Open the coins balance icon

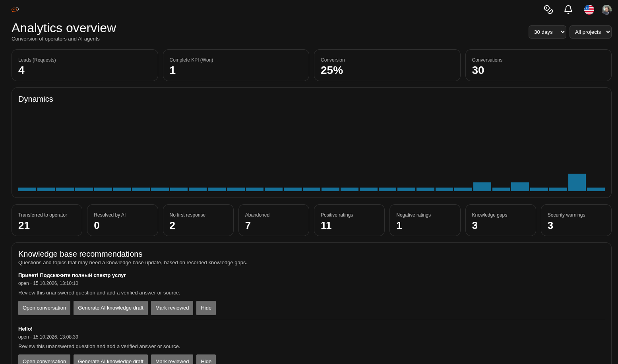[x=548, y=10]
